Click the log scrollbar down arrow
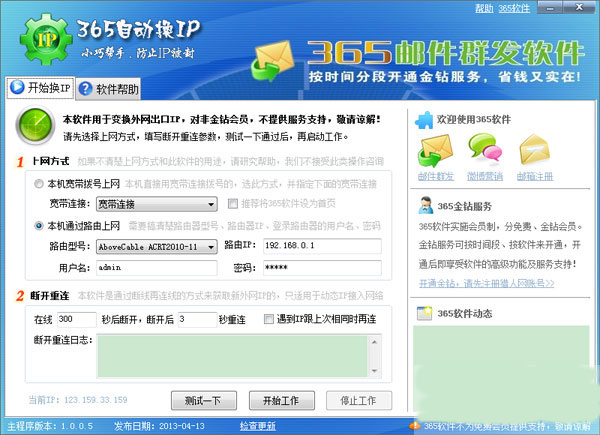 tap(374, 371)
